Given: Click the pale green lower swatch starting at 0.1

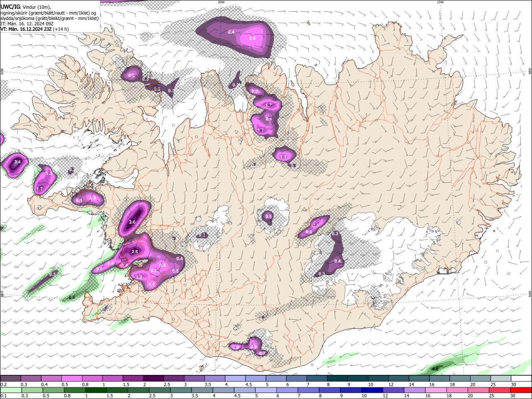Looking at the screenshot, I should [x=11, y=390].
